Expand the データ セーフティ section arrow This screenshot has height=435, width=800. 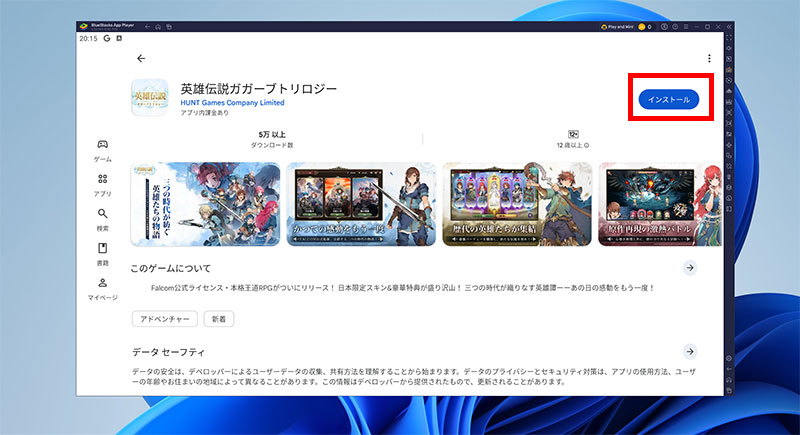[x=689, y=352]
